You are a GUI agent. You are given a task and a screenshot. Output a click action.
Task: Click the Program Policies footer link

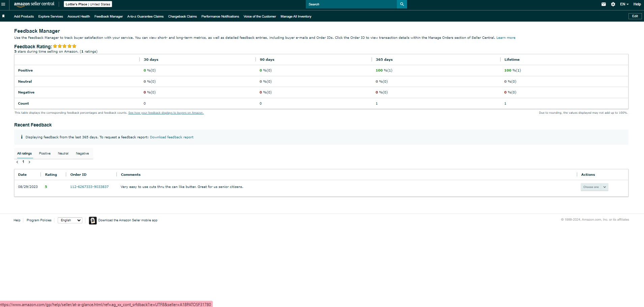39,220
